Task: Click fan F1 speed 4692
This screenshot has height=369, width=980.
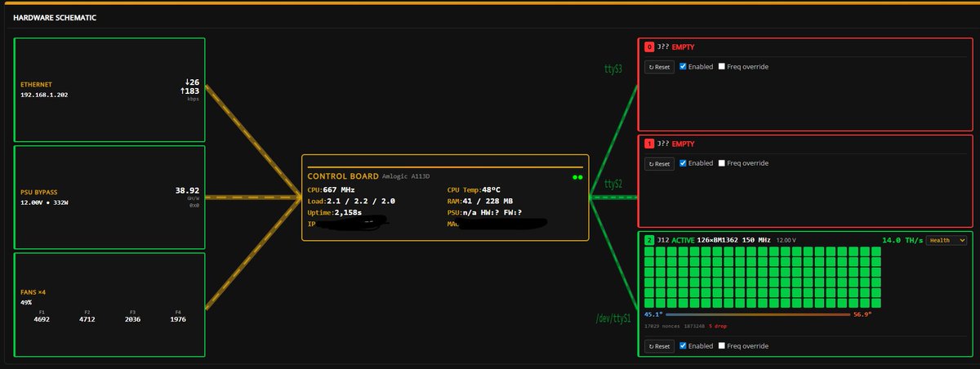Action: pyautogui.click(x=42, y=319)
